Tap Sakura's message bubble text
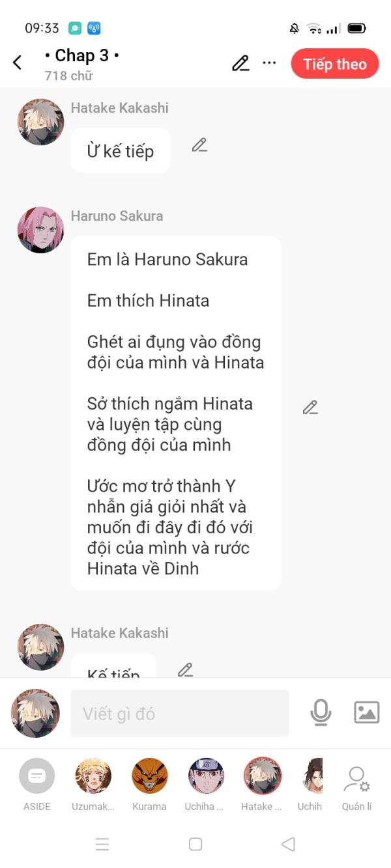This screenshot has height=868, width=391. tap(176, 413)
